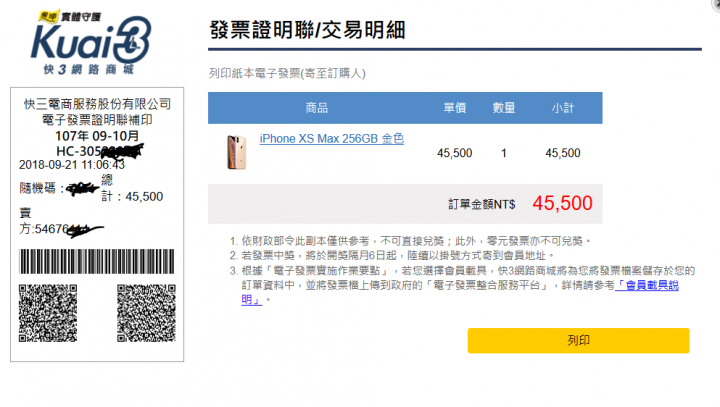
Task: Select the 數量 column header
Action: click(x=504, y=108)
